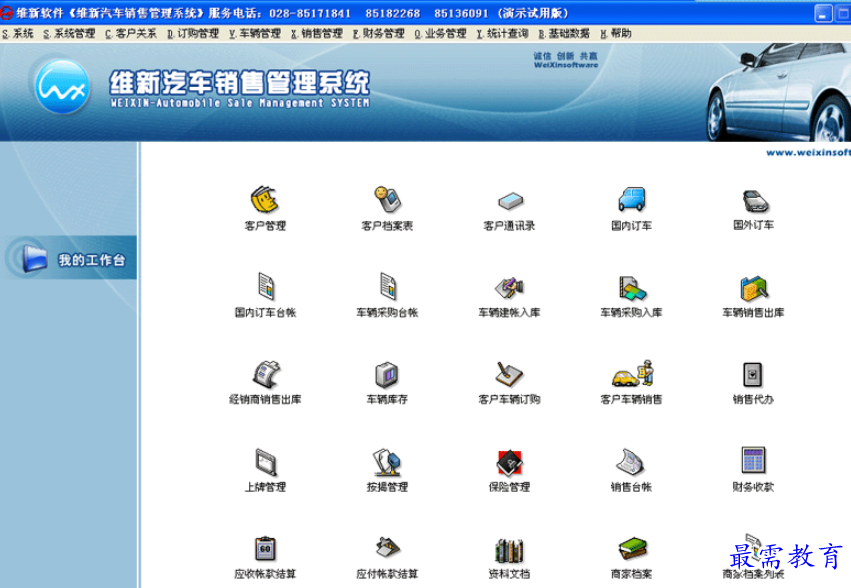Launch the 上牌管理 icon
Image resolution: width=851 pixels, height=588 pixels.
pyautogui.click(x=265, y=462)
